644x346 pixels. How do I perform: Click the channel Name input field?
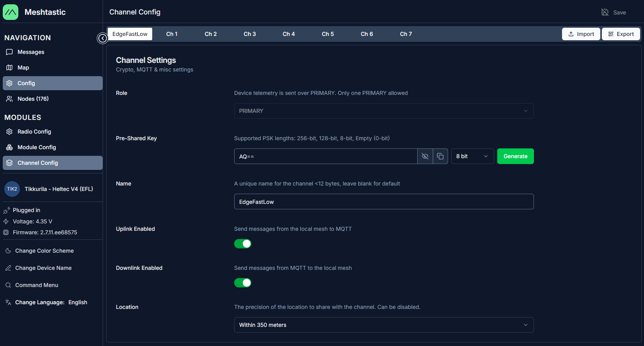pyautogui.click(x=384, y=202)
